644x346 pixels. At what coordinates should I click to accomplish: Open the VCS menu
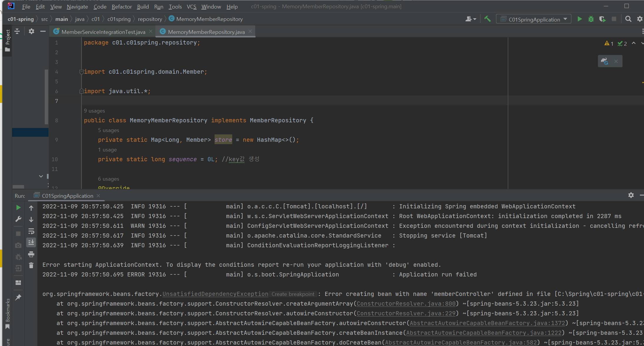(192, 6)
